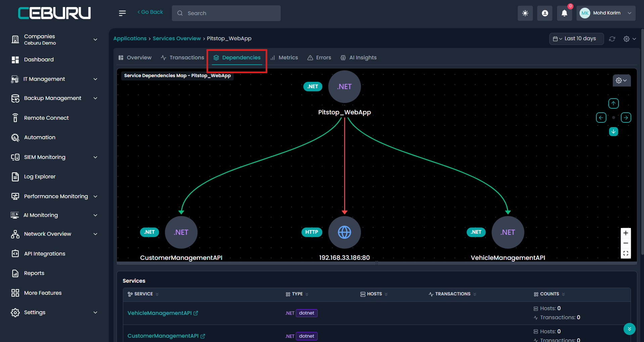Open dependency map settings gear
Screen dimensions: 644x342
(x=622, y=80)
